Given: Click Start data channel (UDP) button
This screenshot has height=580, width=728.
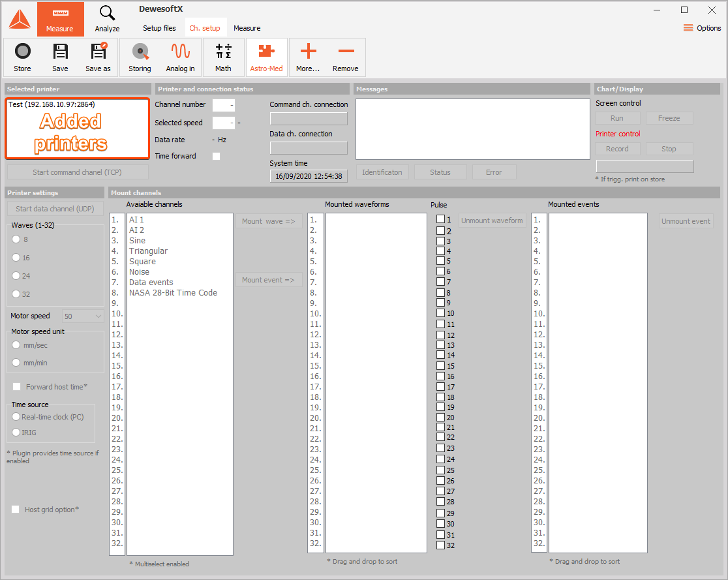Looking at the screenshot, I should (x=55, y=209).
